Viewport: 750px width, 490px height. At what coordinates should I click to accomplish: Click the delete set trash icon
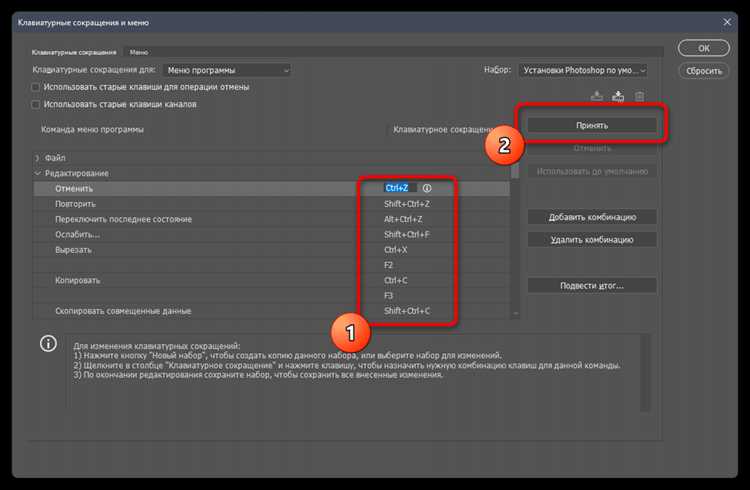click(x=640, y=97)
